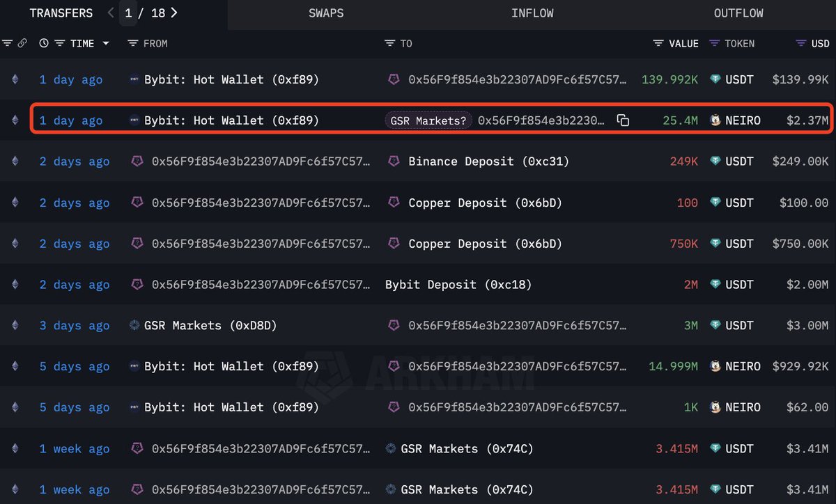Image resolution: width=836 pixels, height=504 pixels.
Task: Open '5 days ago' link in the $929.92K row
Action: tap(75, 366)
